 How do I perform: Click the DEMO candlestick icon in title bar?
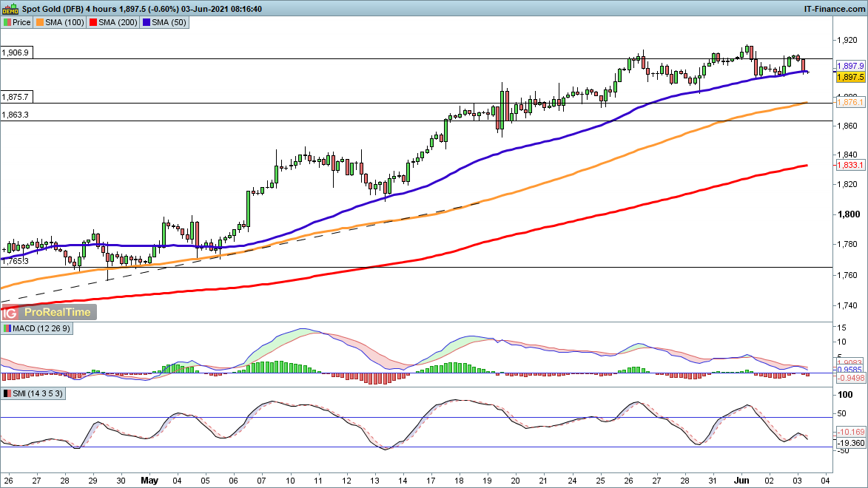pyautogui.click(x=11, y=8)
